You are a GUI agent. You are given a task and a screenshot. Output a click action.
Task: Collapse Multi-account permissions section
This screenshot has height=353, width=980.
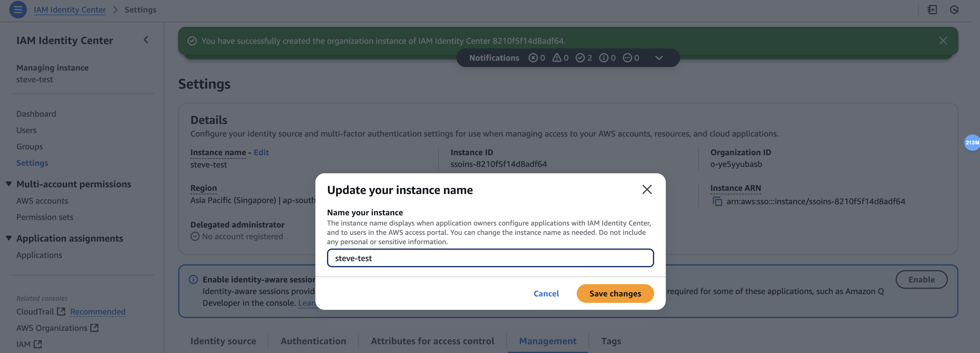9,184
